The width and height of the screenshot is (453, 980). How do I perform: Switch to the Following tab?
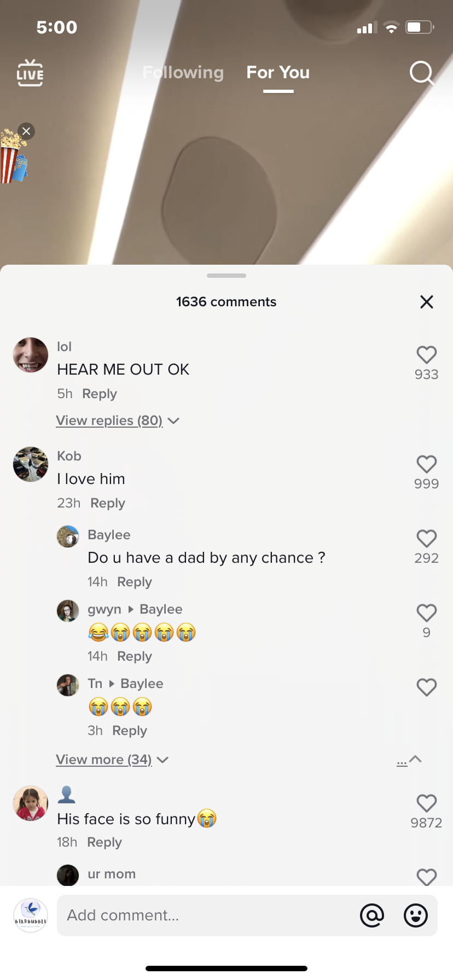[183, 72]
